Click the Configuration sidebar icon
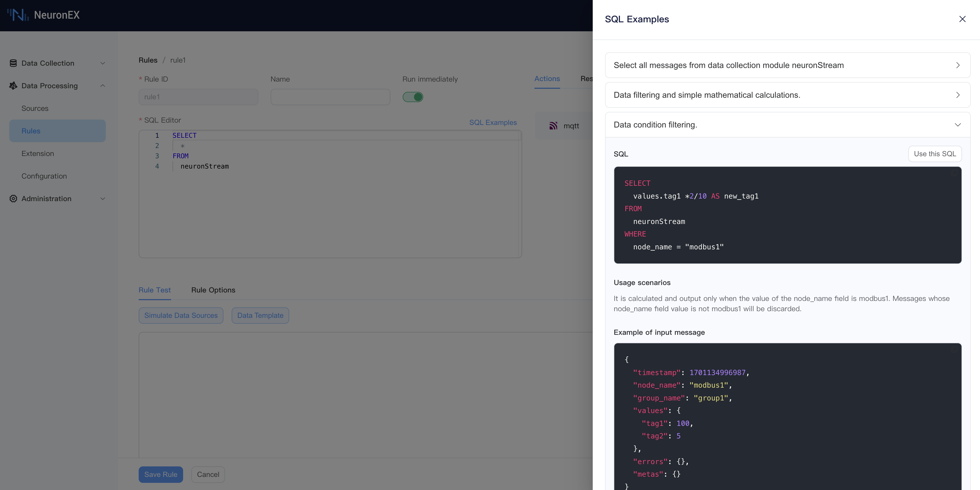This screenshot has width=980, height=490. (44, 176)
